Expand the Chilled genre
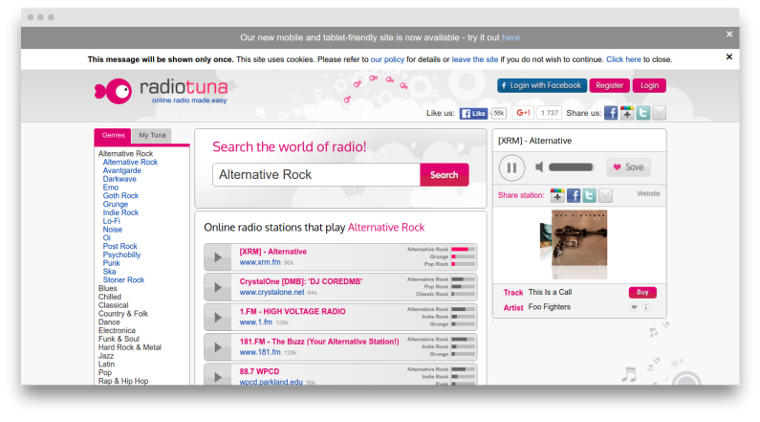The image size is (760, 422). click(110, 297)
